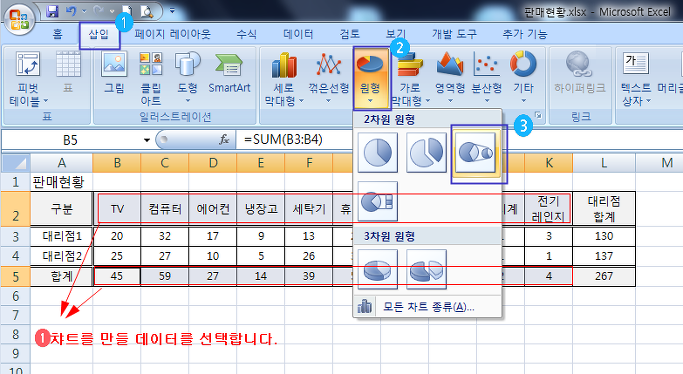Select the 에어컨 header cell
Image resolution: width=683 pixels, height=374 pixels.
pyautogui.click(x=213, y=209)
